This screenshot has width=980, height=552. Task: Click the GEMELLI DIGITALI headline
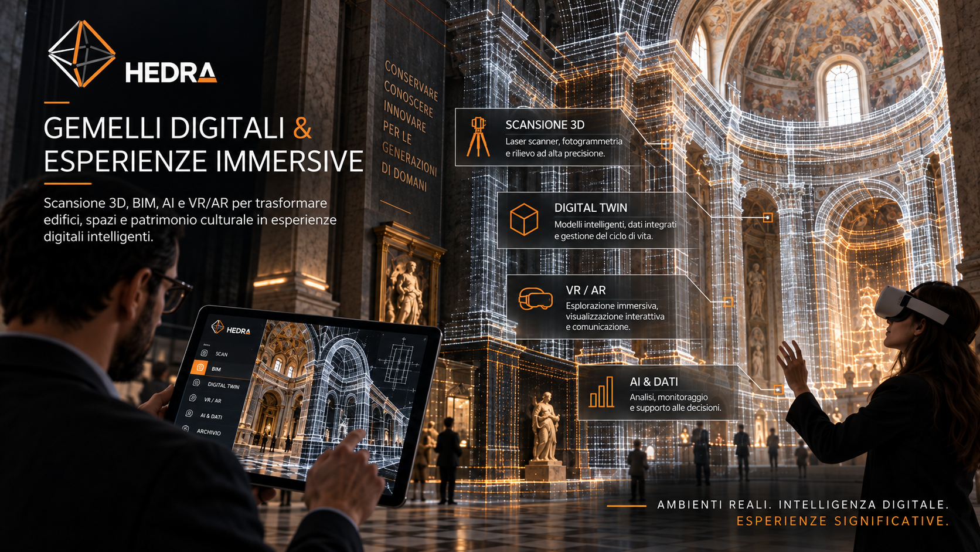[x=164, y=128]
